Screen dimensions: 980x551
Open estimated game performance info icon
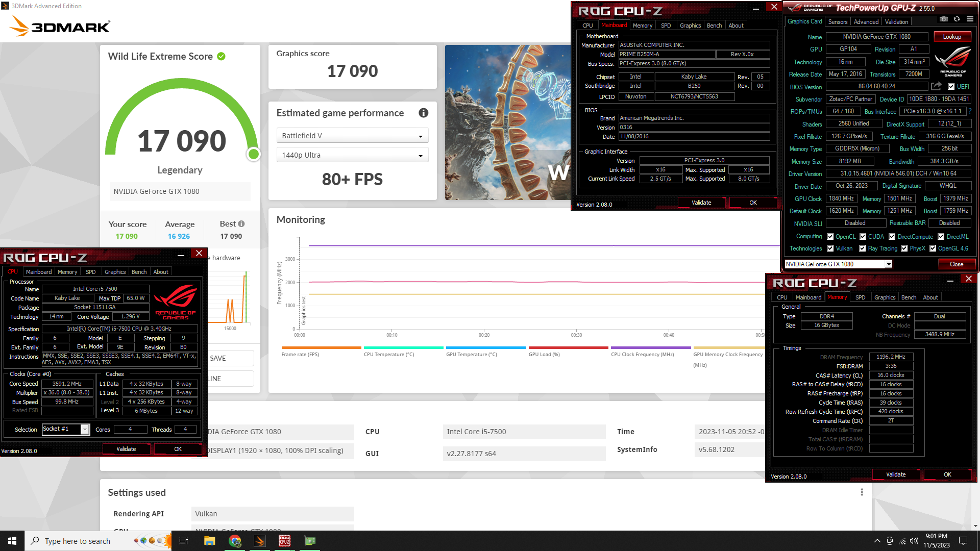pyautogui.click(x=423, y=113)
